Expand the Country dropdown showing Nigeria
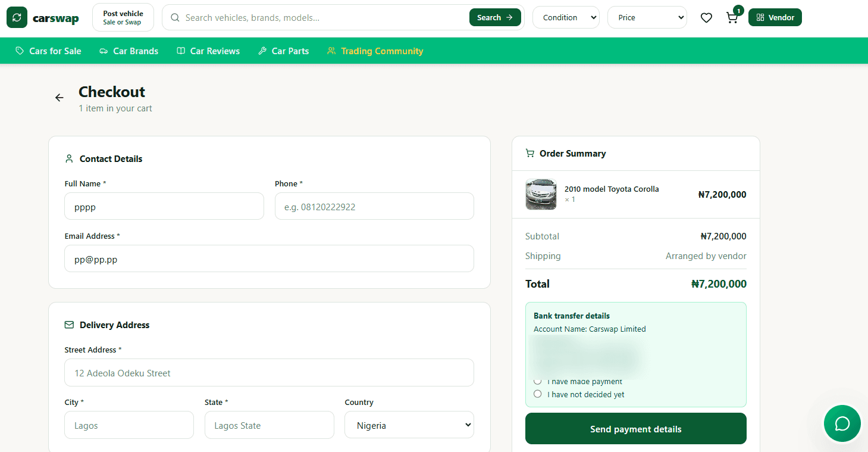 tap(409, 425)
